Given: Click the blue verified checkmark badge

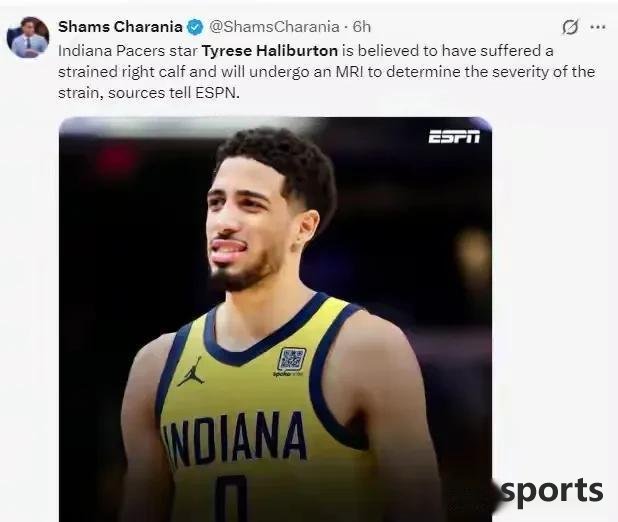Looking at the screenshot, I should pyautogui.click(x=195, y=27).
